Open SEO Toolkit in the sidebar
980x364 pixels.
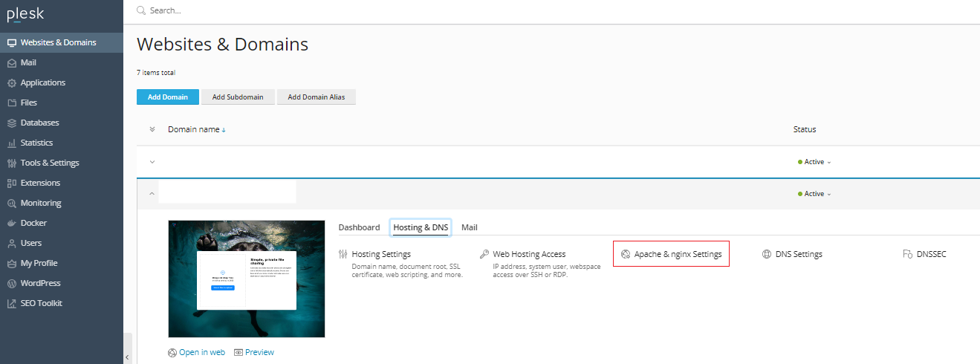[41, 303]
